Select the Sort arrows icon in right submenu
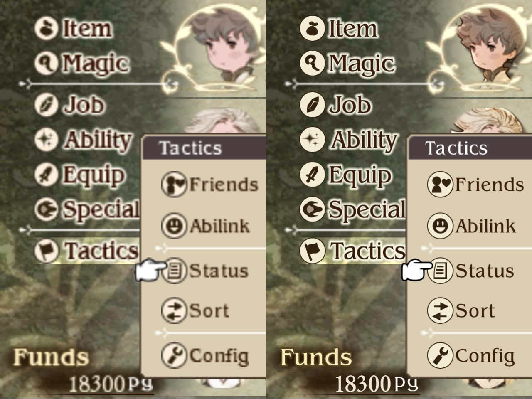The width and height of the screenshot is (532, 399). click(x=440, y=310)
